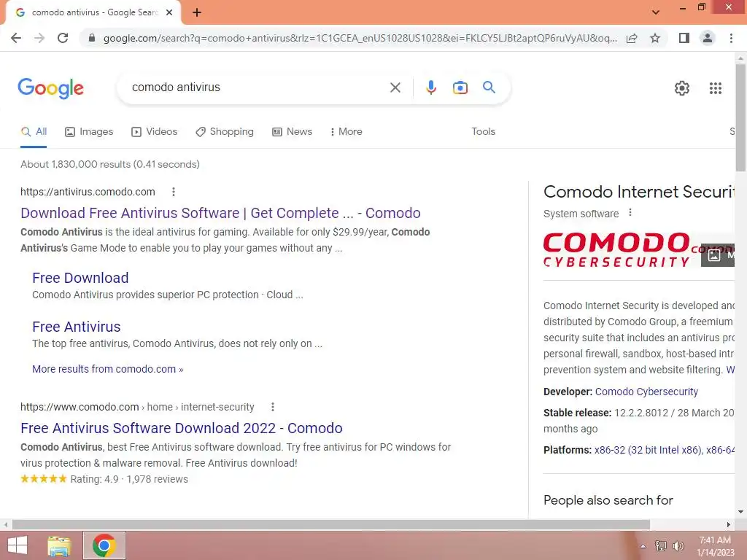Click Chrome icon in the taskbar
The image size is (747, 560).
coord(104,545)
